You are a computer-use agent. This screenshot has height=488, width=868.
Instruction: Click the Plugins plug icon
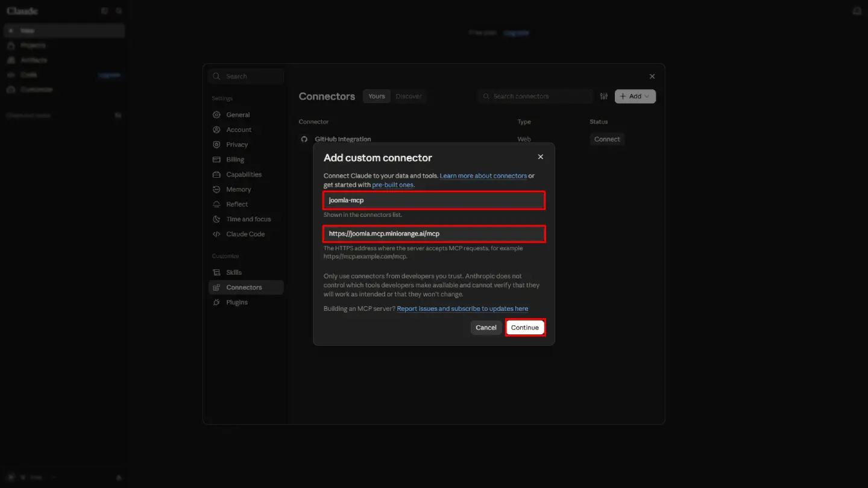click(216, 302)
